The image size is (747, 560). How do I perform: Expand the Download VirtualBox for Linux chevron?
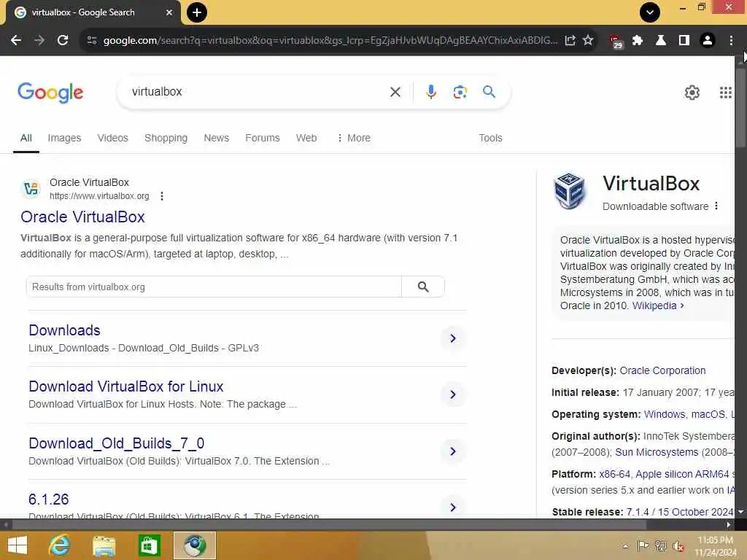452,394
